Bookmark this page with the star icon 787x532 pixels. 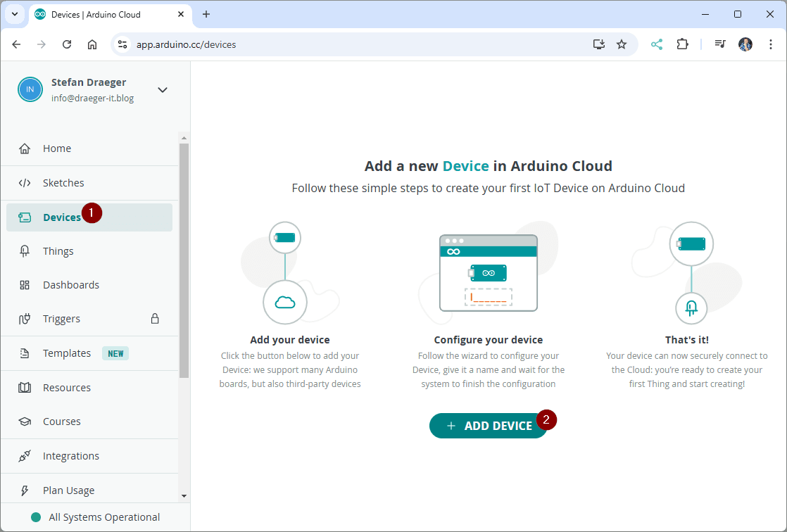(622, 44)
